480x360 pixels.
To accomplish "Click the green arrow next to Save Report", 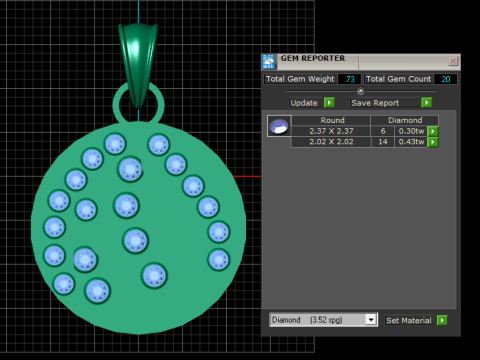I will (x=426, y=103).
